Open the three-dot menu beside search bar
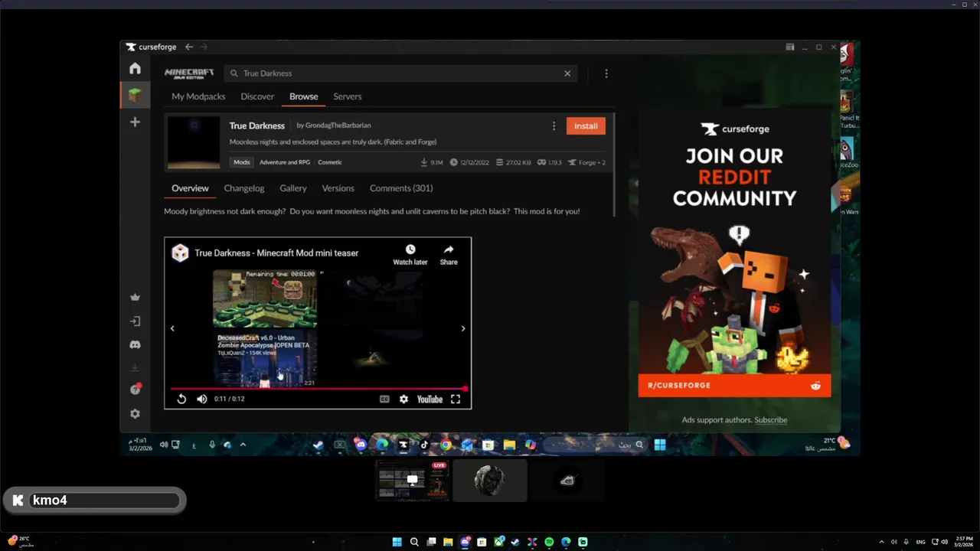Image resolution: width=980 pixels, height=551 pixels. (x=606, y=73)
